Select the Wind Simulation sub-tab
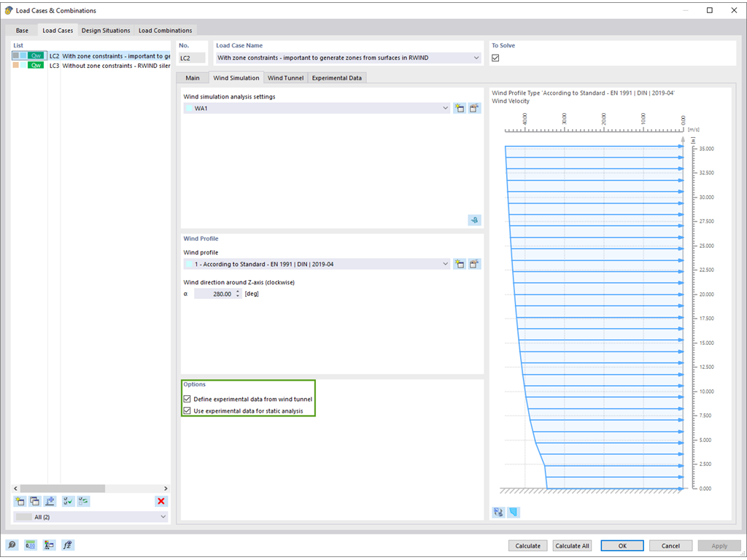This screenshot has width=747, height=560. [x=236, y=77]
